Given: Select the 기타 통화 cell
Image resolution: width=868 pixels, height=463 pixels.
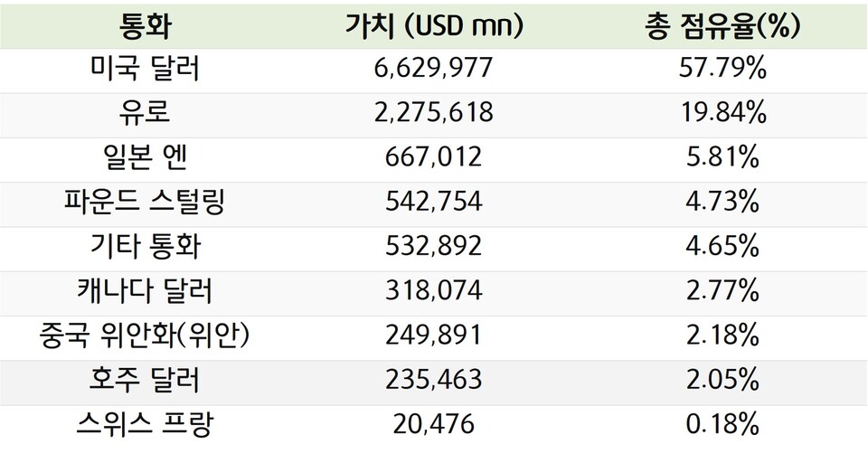Looking at the screenshot, I should [x=145, y=248].
